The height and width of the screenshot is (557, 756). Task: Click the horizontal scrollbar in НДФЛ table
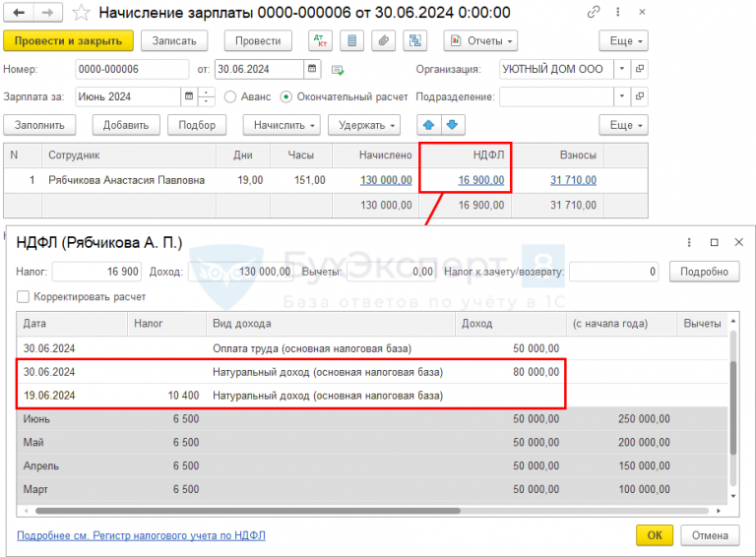248,511
